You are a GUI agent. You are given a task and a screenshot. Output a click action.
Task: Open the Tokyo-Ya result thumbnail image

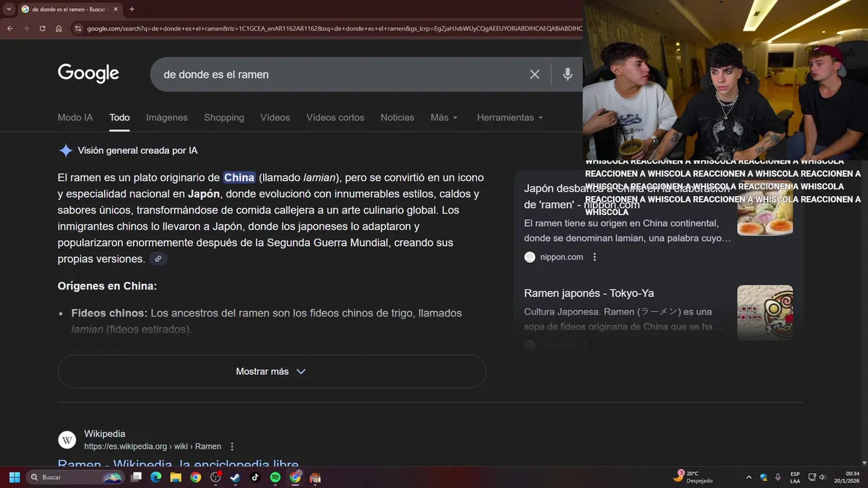pyautogui.click(x=765, y=312)
